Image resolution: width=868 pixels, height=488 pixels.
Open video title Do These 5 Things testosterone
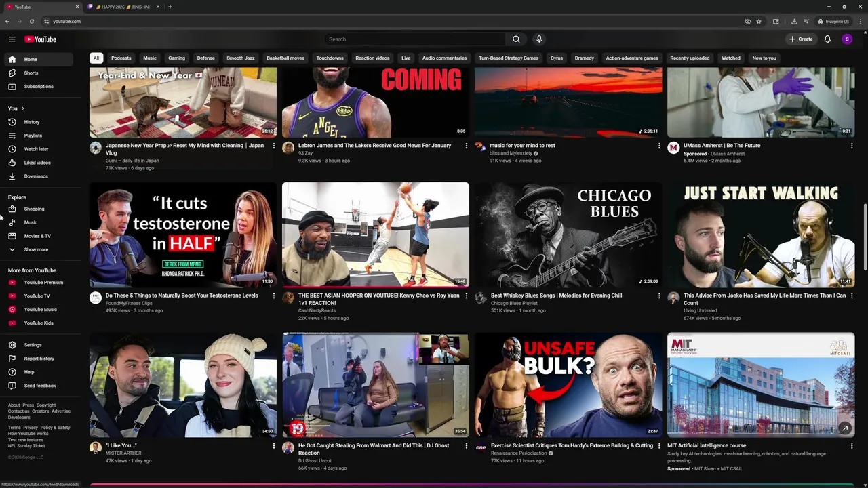tap(182, 296)
